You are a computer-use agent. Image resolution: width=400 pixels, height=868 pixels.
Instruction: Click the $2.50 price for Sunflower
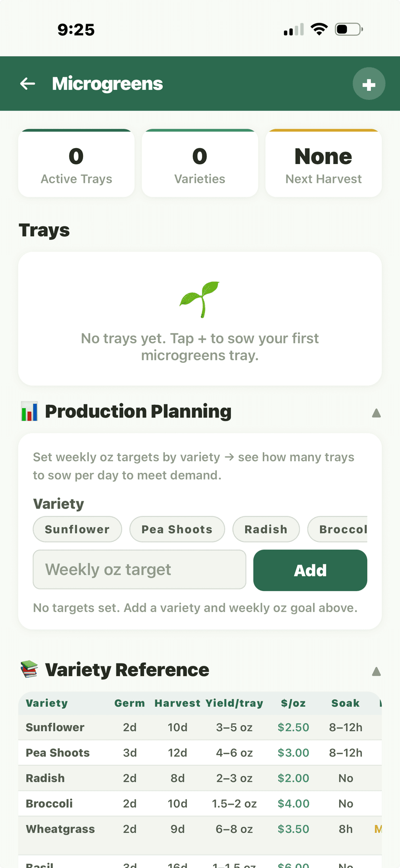pos(293,727)
